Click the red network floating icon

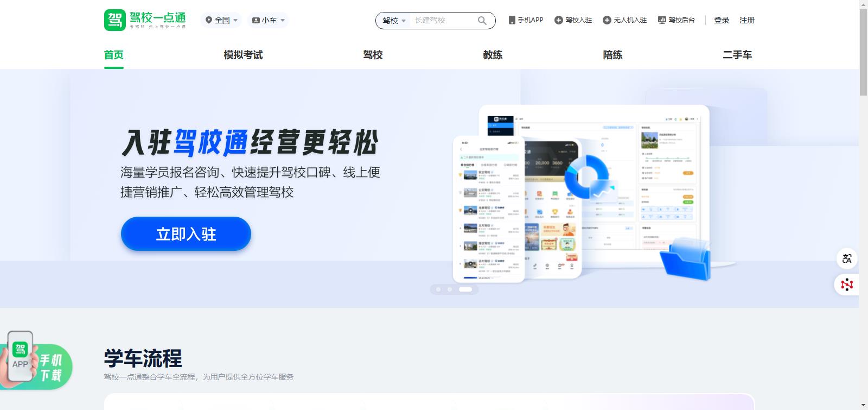847,285
